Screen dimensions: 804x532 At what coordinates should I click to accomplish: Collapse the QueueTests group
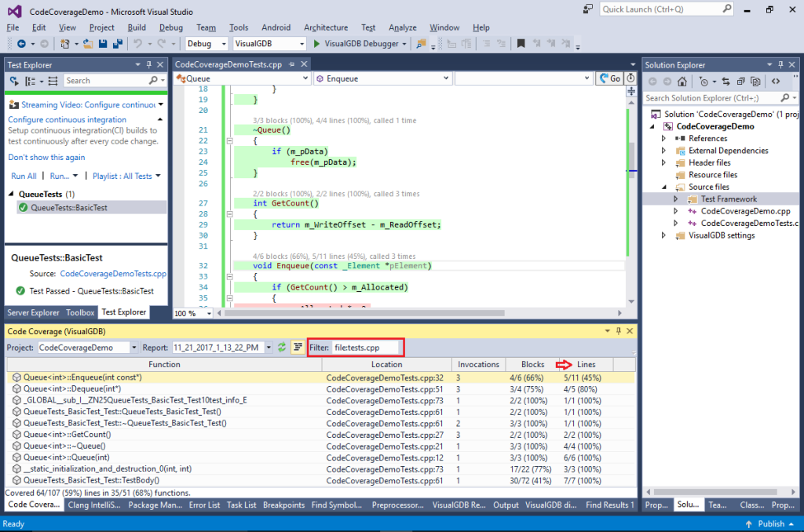pos(11,194)
